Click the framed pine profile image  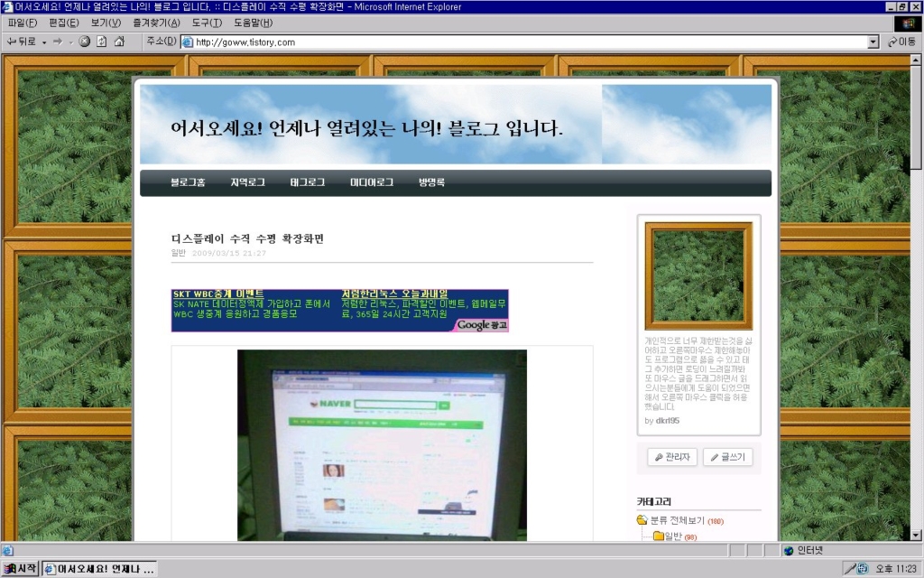[x=698, y=275]
